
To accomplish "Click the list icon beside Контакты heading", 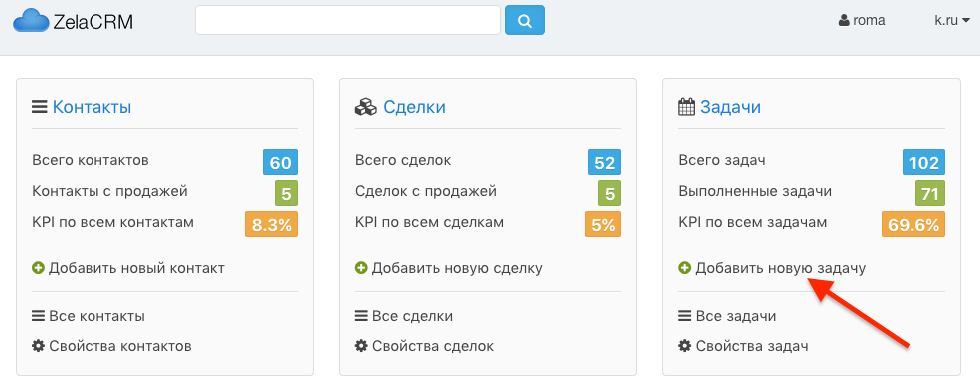I will tap(40, 107).
